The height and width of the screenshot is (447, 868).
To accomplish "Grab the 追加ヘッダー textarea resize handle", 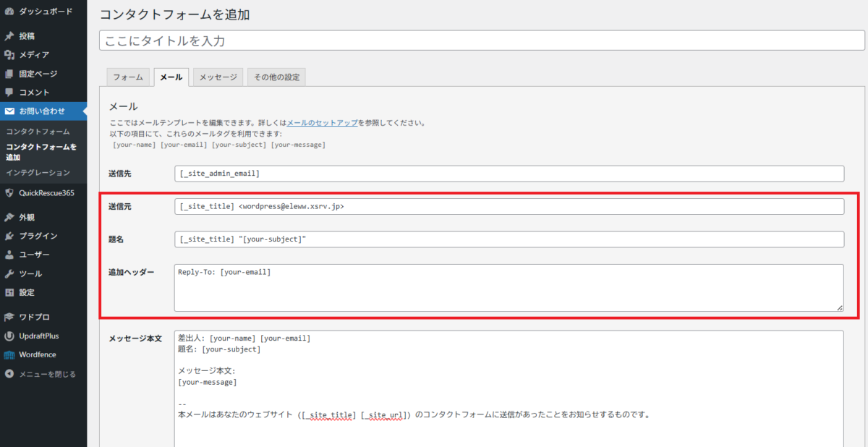I will 839,307.
